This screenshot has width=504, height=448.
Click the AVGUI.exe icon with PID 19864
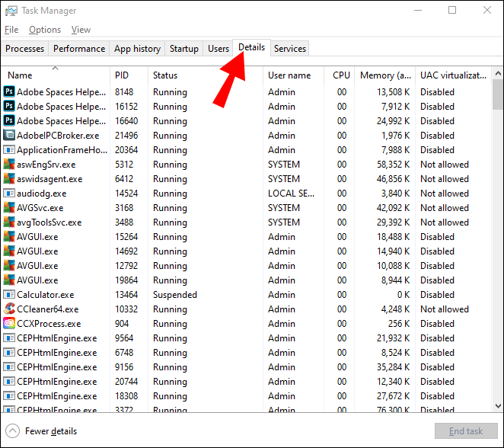(x=9, y=280)
